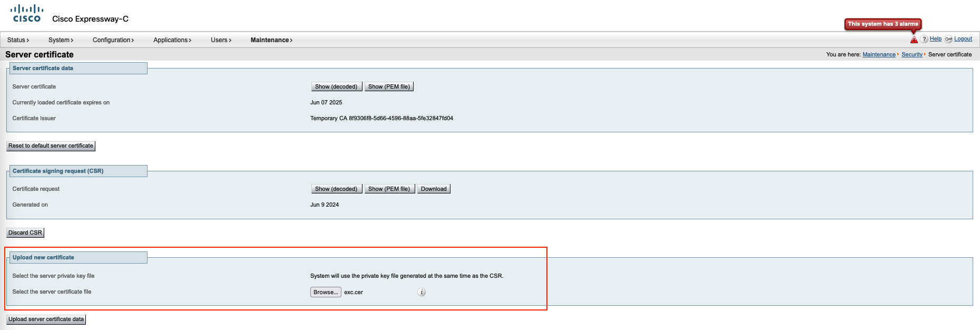Click the red alarm warning triangle icon
The height and width of the screenshot is (330, 980).
point(914,40)
